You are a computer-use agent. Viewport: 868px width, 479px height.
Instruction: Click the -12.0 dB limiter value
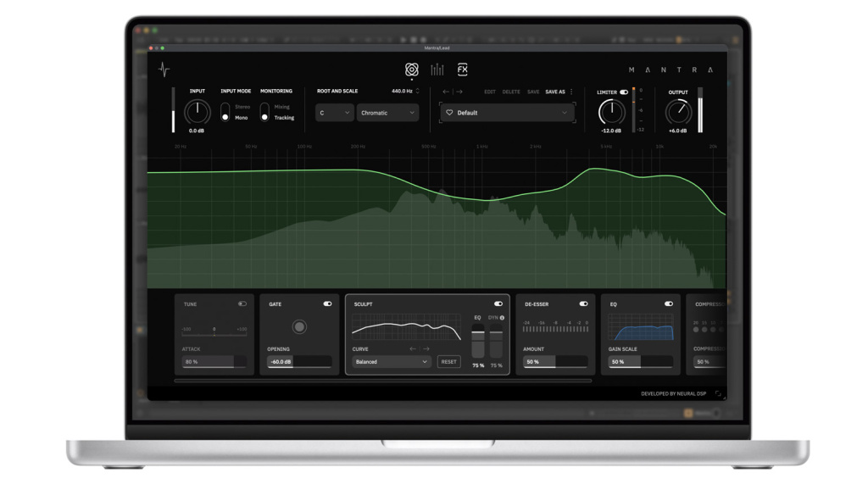611,131
